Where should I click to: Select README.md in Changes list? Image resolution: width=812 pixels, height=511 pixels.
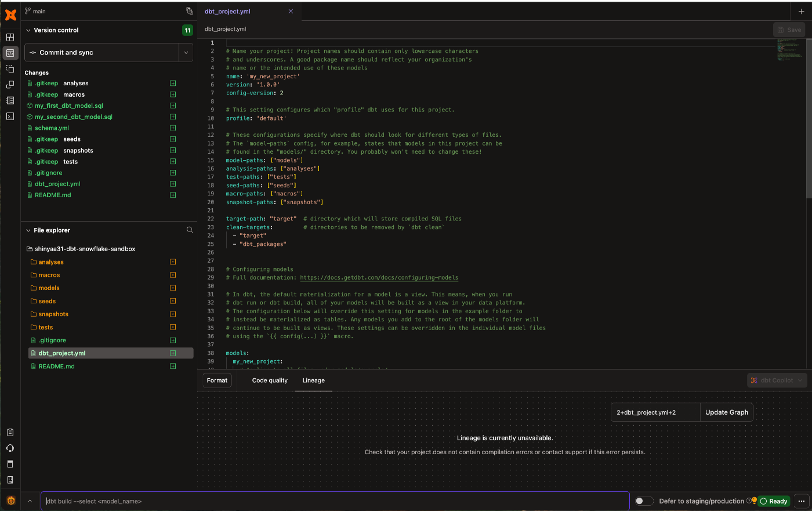point(53,195)
